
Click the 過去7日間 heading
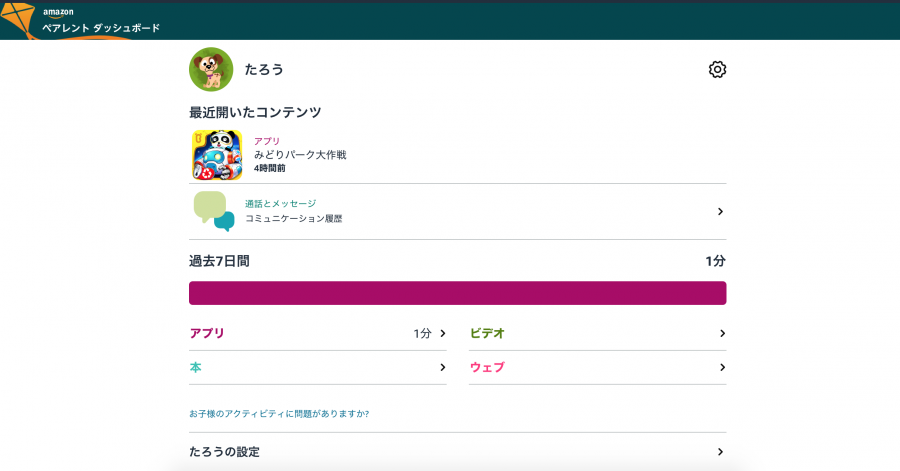219,261
